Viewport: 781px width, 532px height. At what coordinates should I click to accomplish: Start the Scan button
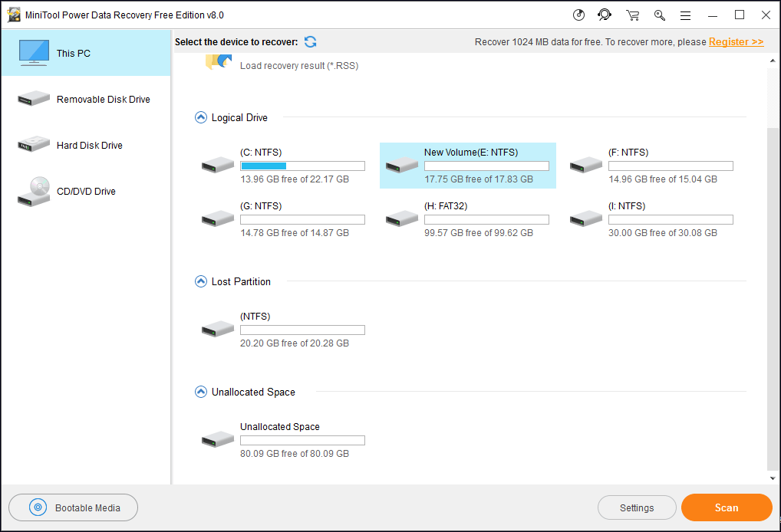[x=727, y=507]
